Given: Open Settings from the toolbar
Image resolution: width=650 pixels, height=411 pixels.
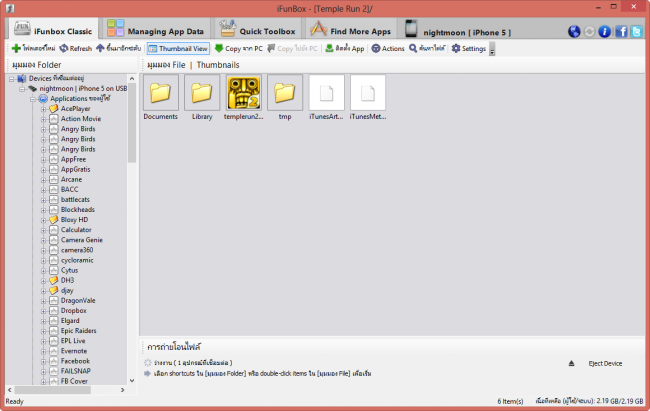Looking at the screenshot, I should pos(469,49).
